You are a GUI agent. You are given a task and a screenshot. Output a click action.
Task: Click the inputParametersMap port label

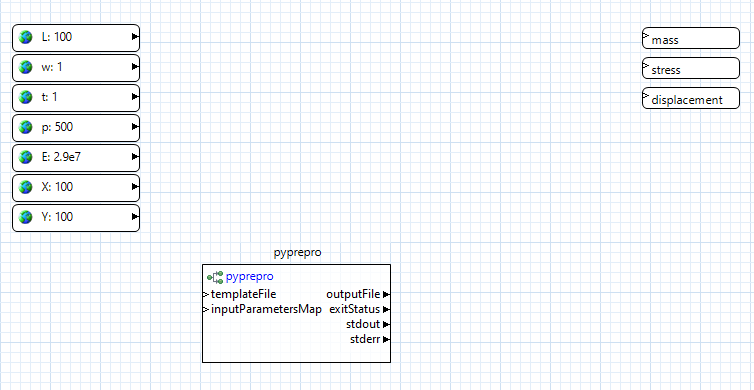(x=266, y=310)
